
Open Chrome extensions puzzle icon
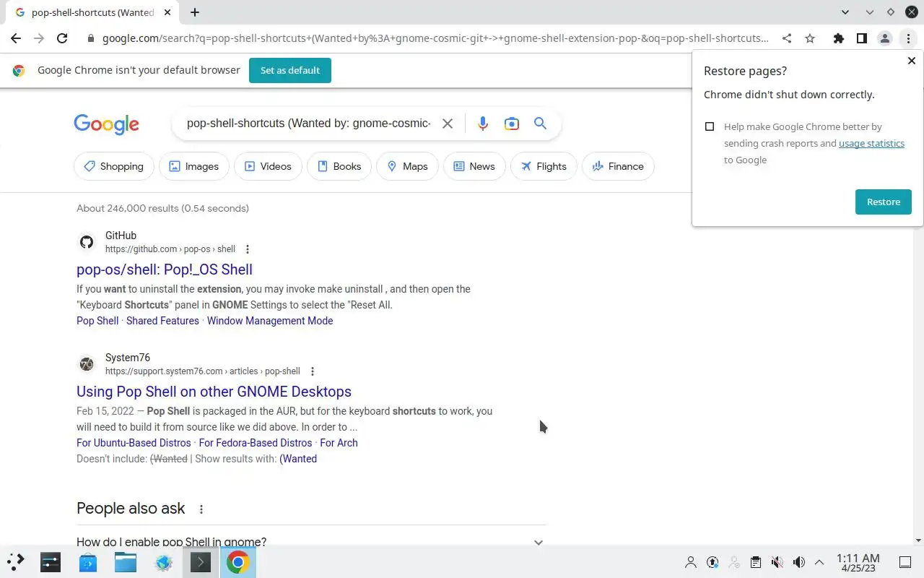coord(838,38)
